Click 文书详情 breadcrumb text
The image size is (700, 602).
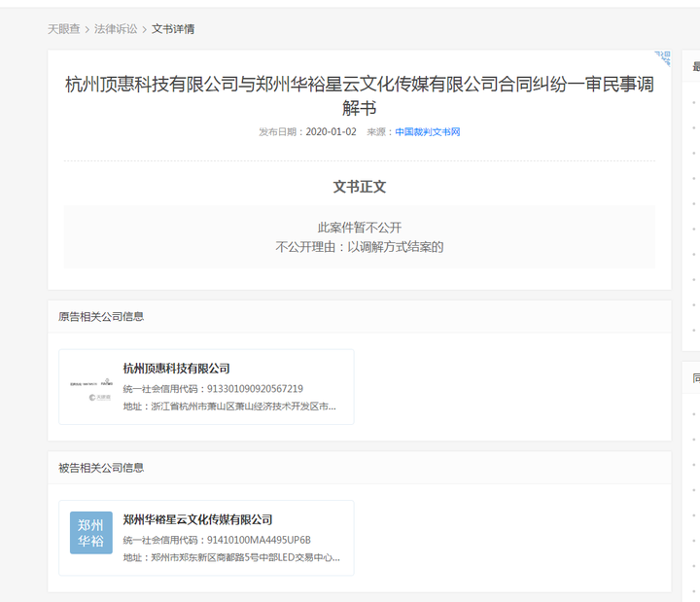click(x=173, y=29)
